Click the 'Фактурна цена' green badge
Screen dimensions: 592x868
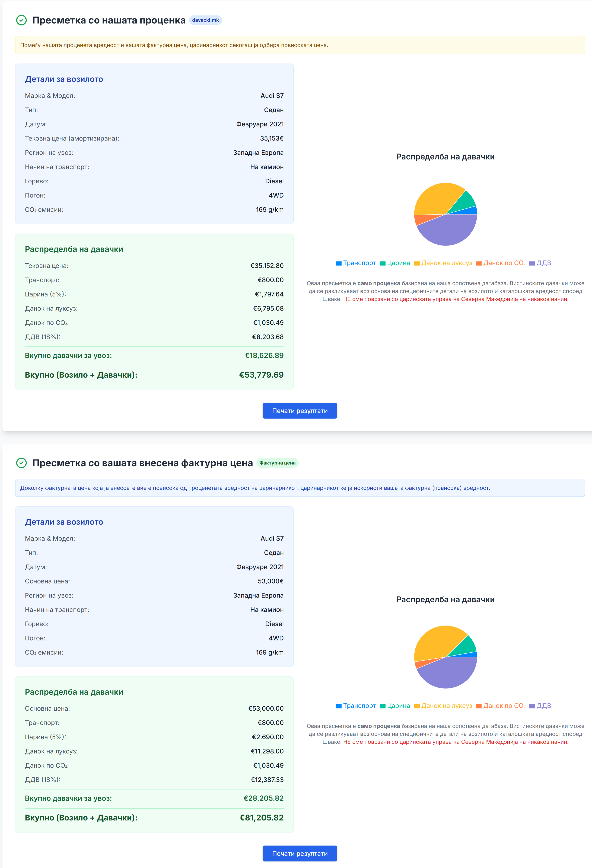point(277,463)
